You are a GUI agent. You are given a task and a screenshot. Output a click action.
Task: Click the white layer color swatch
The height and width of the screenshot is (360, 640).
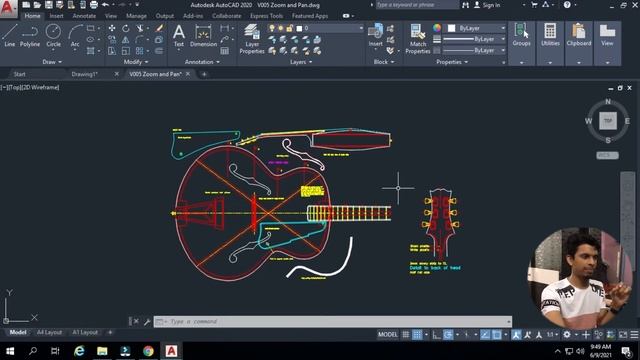pos(299,28)
